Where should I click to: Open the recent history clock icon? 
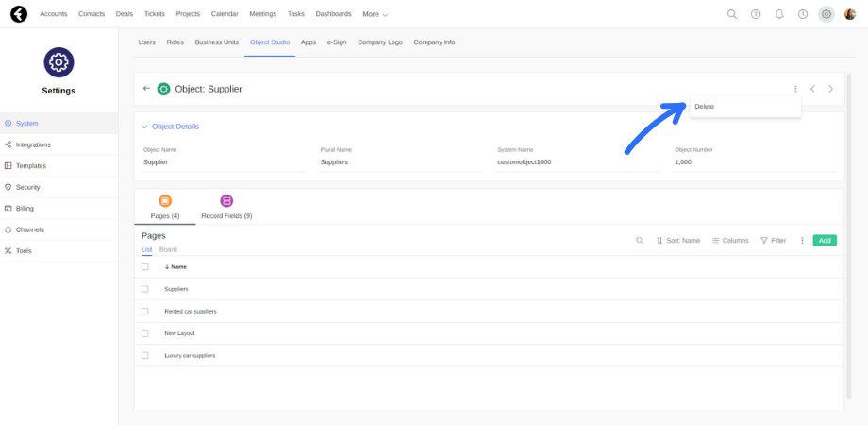coord(803,14)
